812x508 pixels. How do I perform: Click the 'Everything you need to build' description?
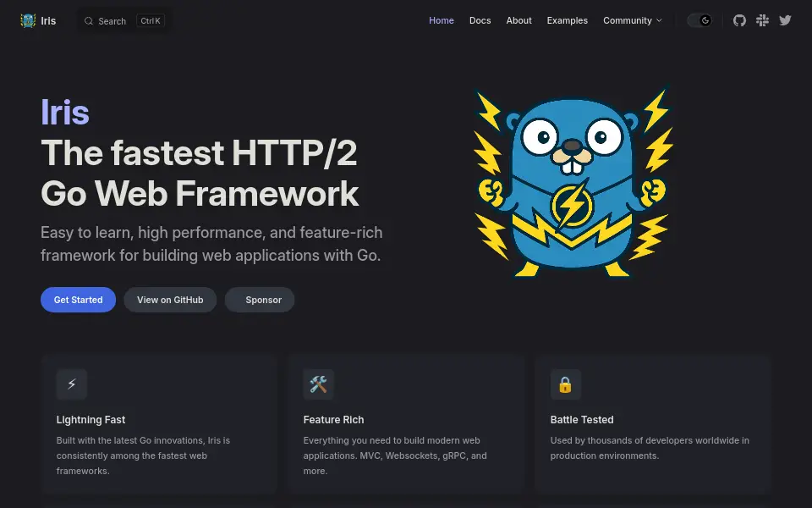[x=395, y=456]
